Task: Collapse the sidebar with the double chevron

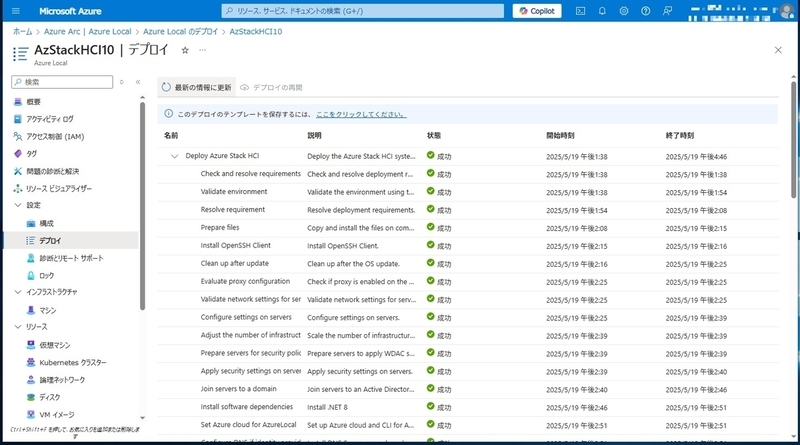Action: (x=138, y=82)
